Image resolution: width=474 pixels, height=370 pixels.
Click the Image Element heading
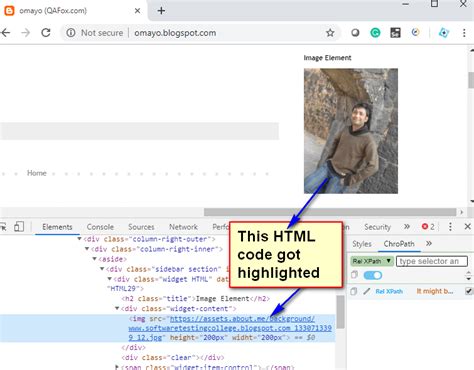327,58
